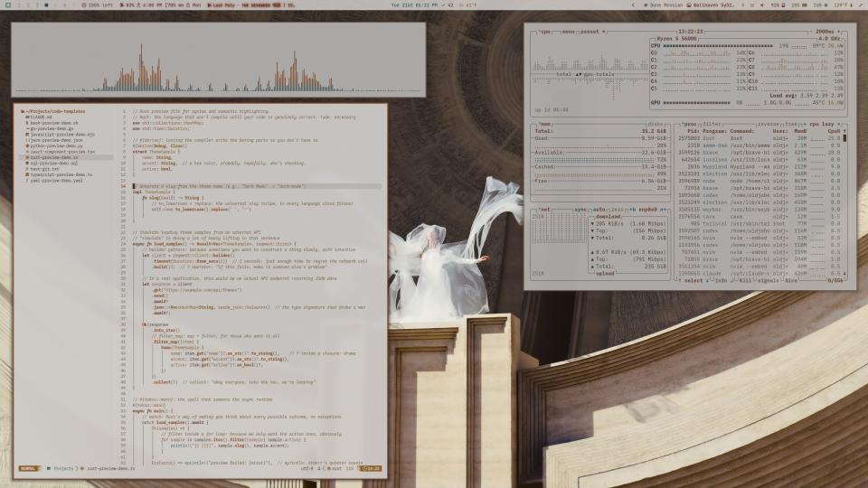Toggle reverse sorting in btop proc box

(x=769, y=124)
